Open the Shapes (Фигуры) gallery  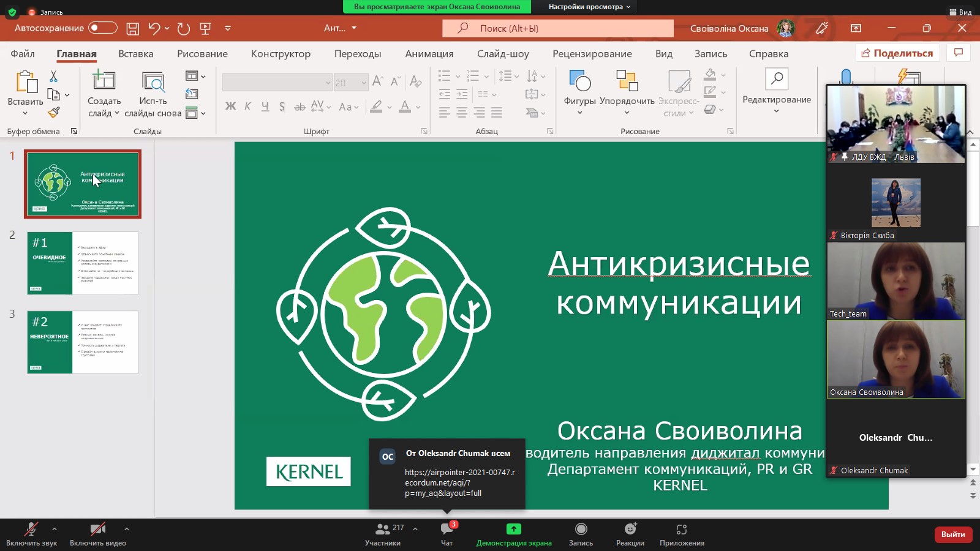coord(579,91)
